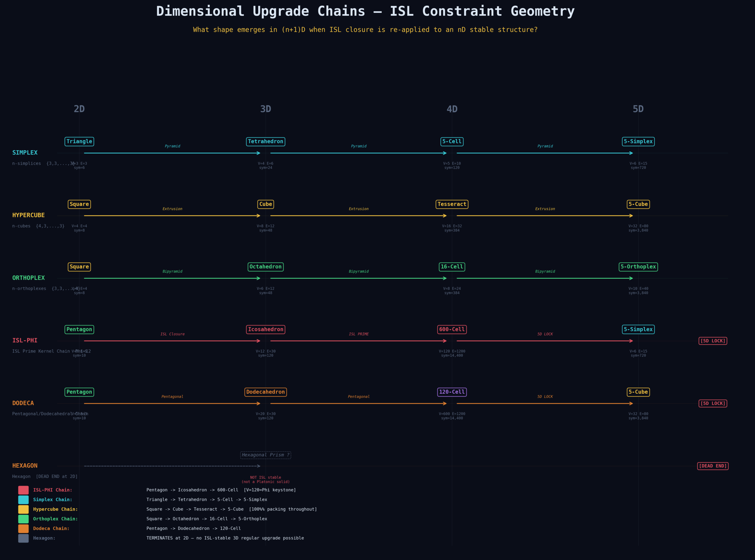755x560 pixels.
Task: Select the 4D column header
Action: tap(452, 109)
